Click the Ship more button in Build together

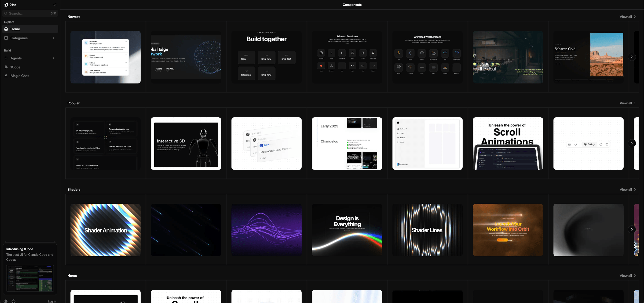click(246, 73)
